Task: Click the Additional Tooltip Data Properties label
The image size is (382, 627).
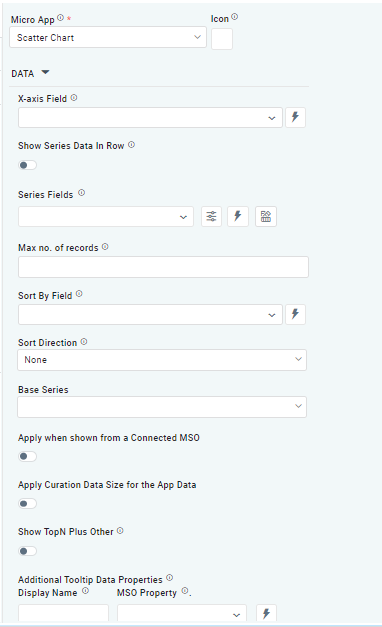Action: pos(90,580)
